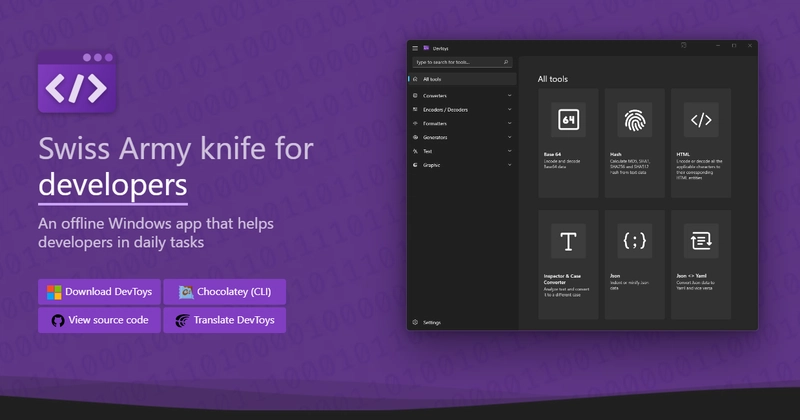This screenshot has width=800, height=420.
Task: Open the Converters category
Action: click(462, 95)
